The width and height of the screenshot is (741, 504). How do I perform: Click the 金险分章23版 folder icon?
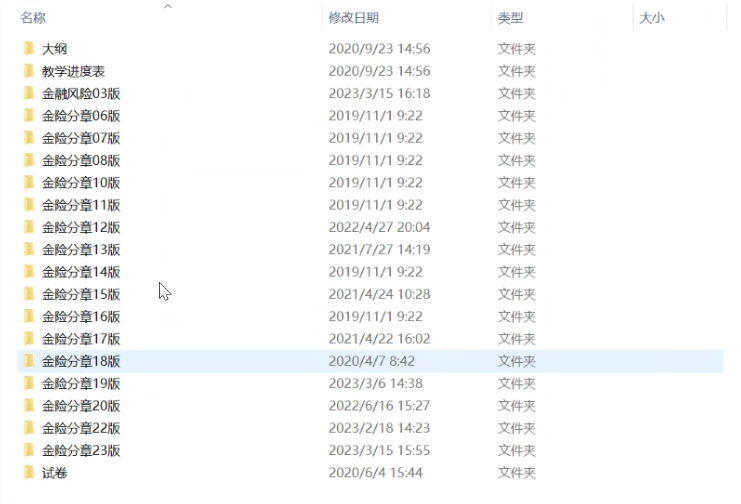point(29,450)
